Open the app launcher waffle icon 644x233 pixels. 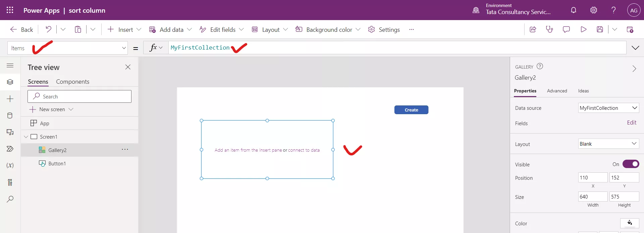click(10, 10)
